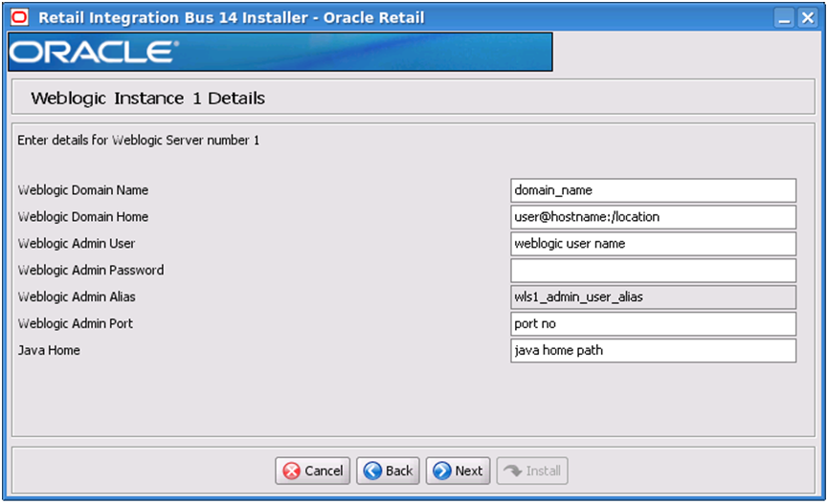Click the empty Weblogic Admin Password field

653,271
